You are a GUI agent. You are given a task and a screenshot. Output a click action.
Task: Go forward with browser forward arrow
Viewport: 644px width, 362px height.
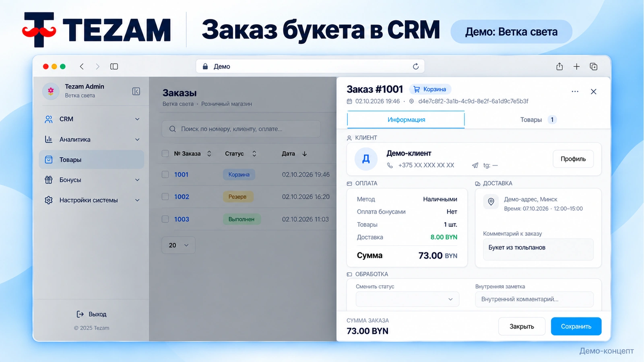pos(97,66)
